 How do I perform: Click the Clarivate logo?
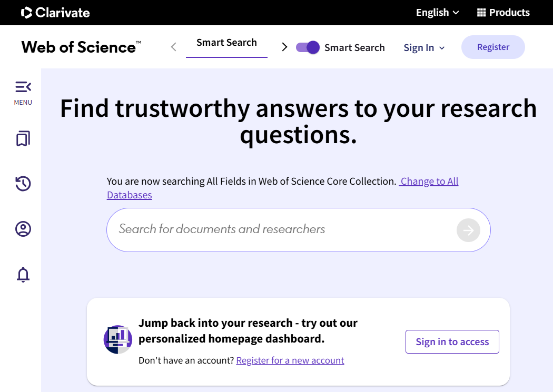pos(55,12)
